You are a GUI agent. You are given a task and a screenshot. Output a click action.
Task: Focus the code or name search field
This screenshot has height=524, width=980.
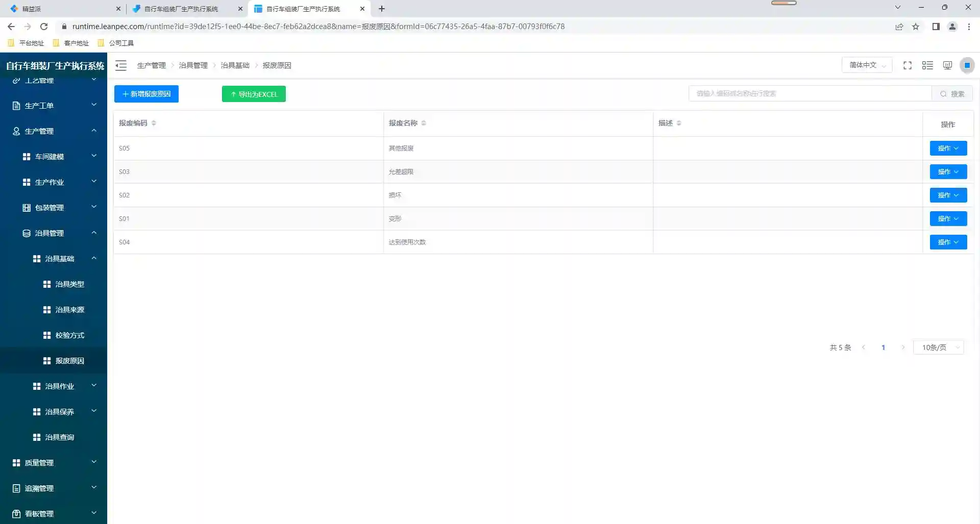810,94
